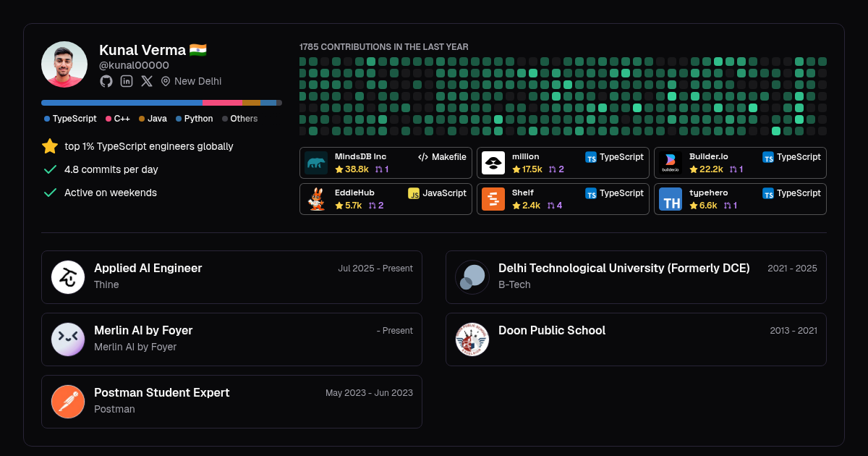Screen dimensions: 868x456
Task: Click the New Delhi location pin icon
Action: 166,81
